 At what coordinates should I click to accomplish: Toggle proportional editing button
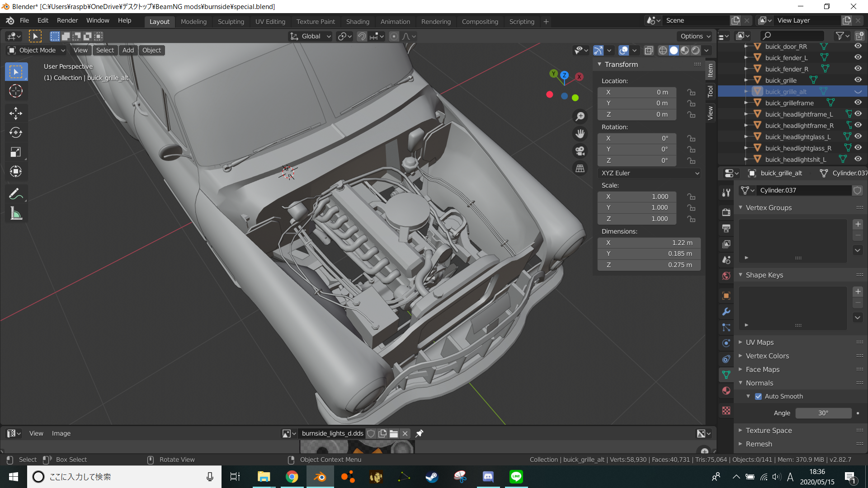394,36
